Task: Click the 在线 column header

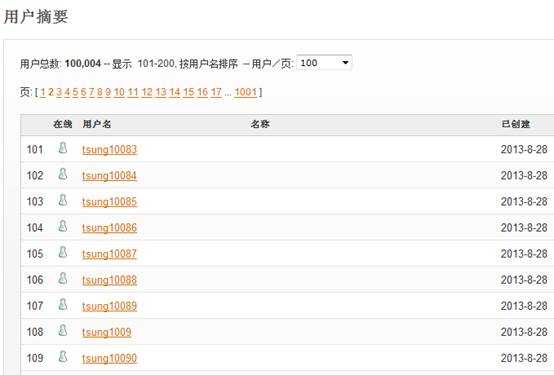Action: 63,124
